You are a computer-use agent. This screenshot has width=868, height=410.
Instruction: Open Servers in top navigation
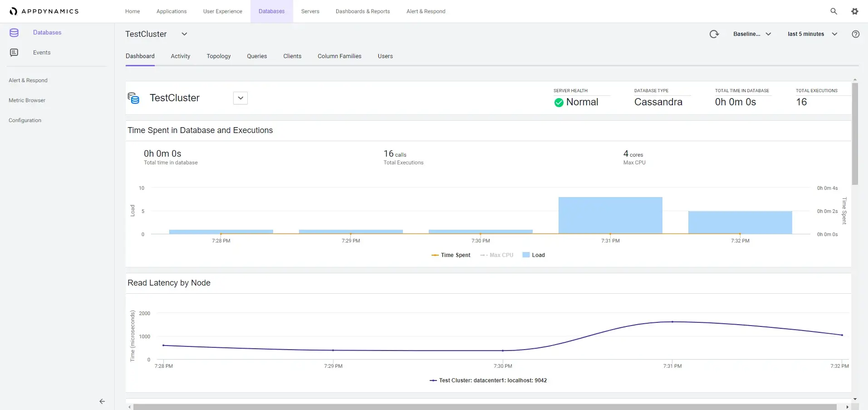point(310,11)
